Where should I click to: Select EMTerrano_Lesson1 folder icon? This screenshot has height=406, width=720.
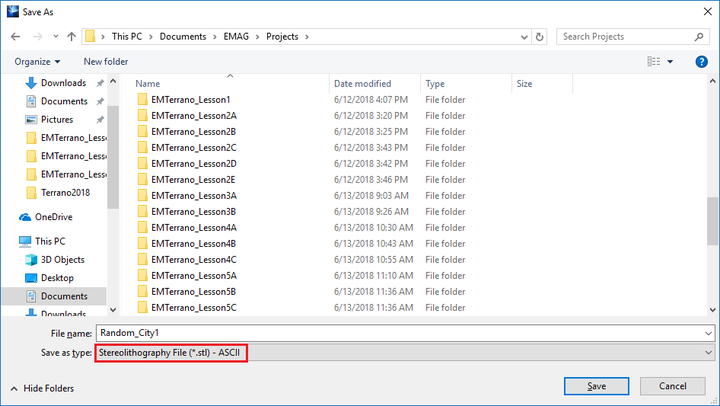[x=142, y=100]
